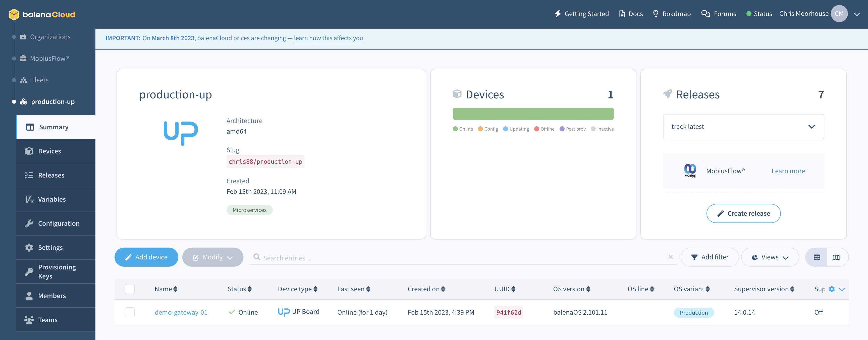The image size is (868, 340).
Task: Click the Microservices tag
Action: (x=249, y=210)
